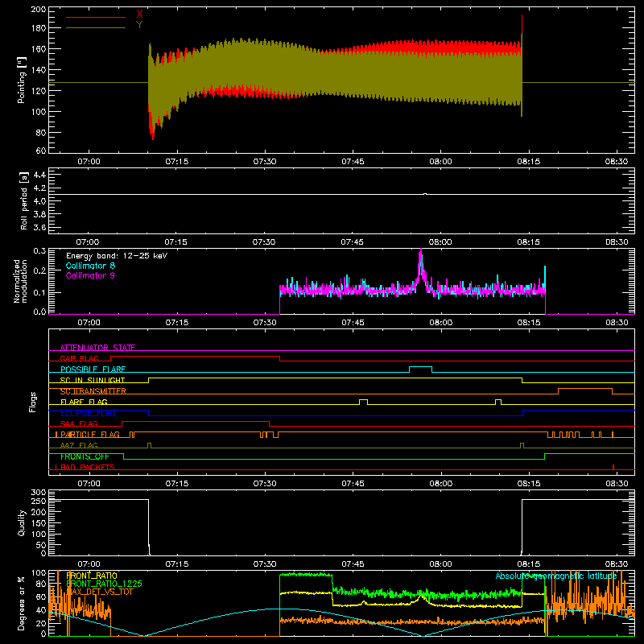Click the 'Degrees or %' axis title
644x644 pixels.
click(22, 604)
